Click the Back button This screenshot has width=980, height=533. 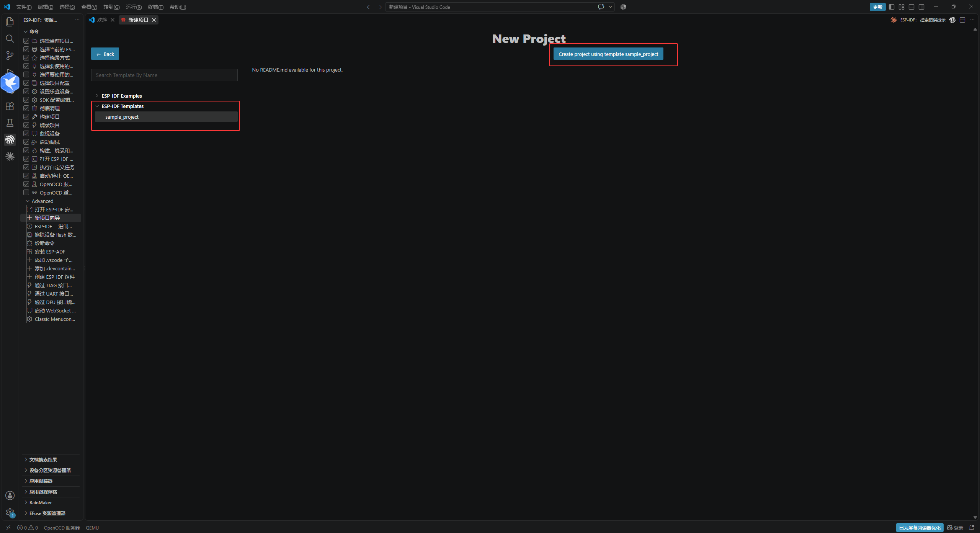pos(105,54)
